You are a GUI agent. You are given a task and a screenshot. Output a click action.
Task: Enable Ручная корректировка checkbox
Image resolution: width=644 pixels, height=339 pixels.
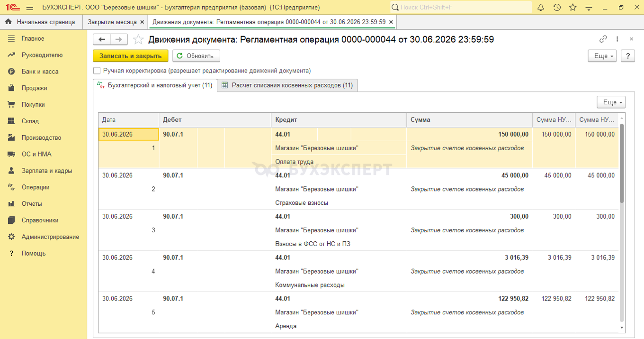pos(97,71)
